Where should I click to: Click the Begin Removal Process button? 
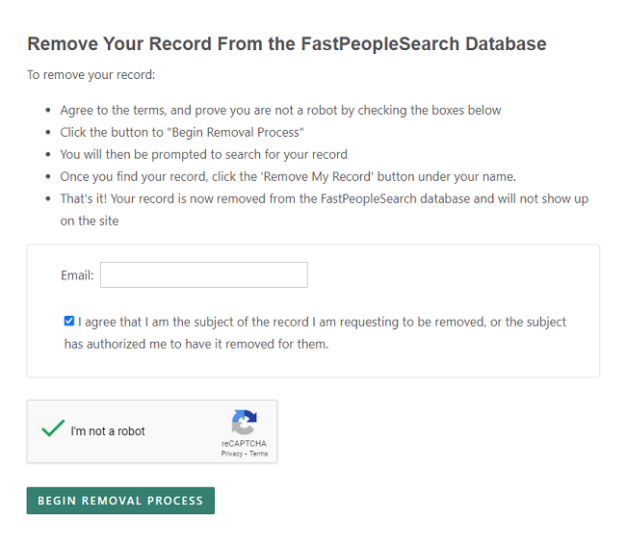coord(121,500)
